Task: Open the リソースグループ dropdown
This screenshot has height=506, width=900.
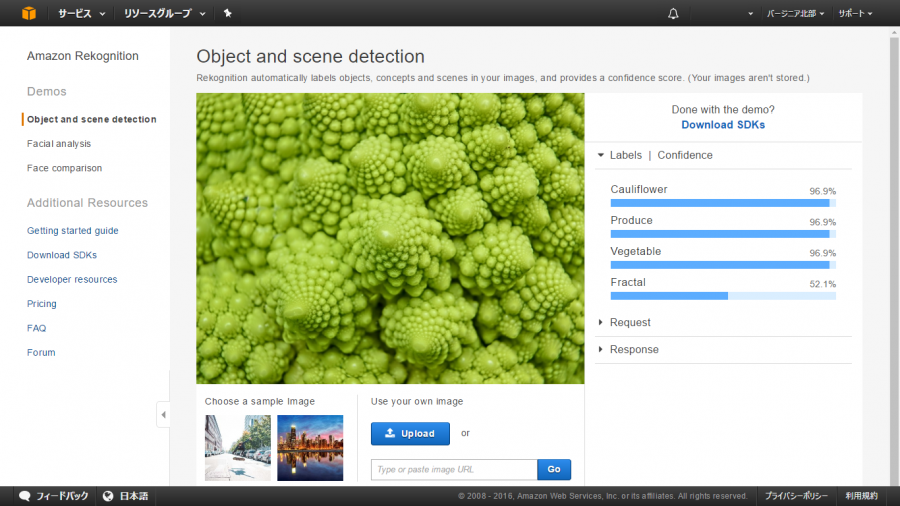Action: point(165,13)
